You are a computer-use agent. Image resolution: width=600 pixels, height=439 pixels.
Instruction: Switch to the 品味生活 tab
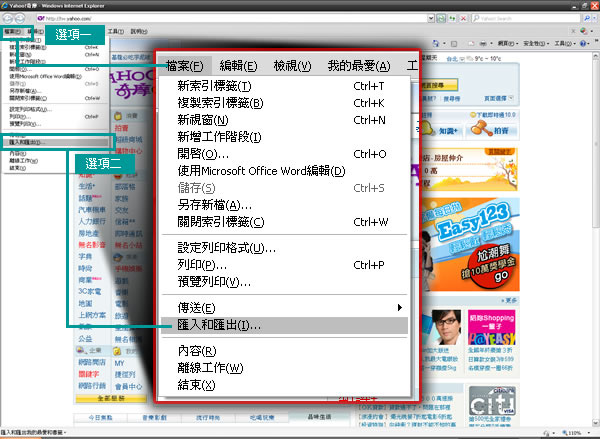319,417
